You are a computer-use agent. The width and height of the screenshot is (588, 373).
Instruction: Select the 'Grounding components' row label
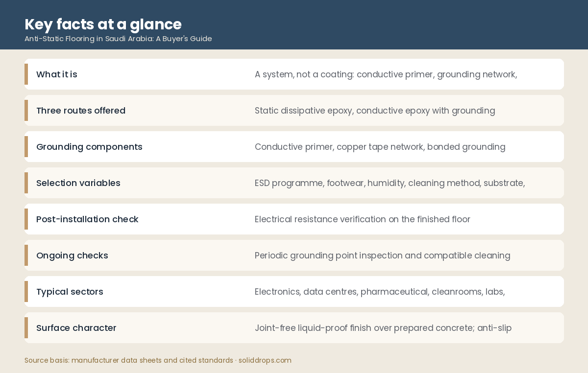[89, 147]
